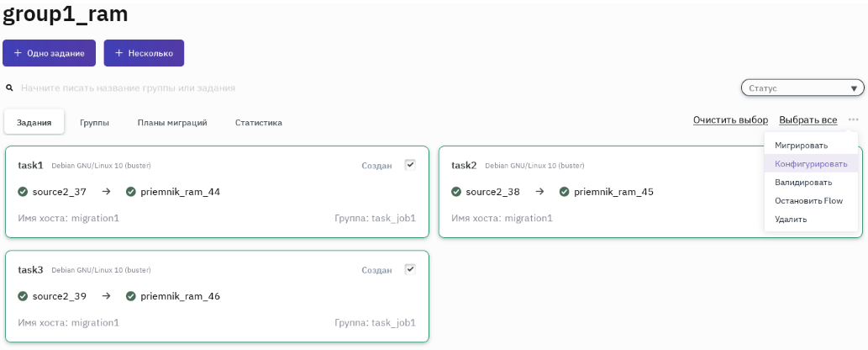The image size is (868, 350).
Task: Click the three-dots more actions icon
Action: coord(854,120)
